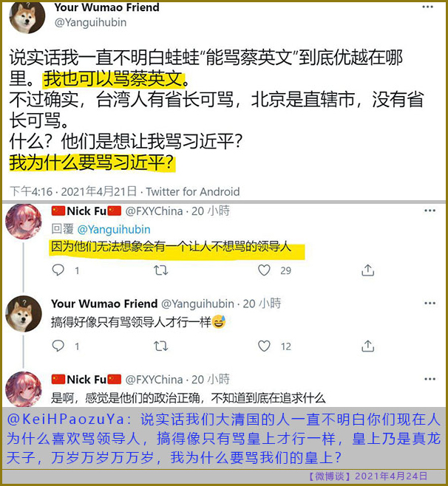View dog avatar beside Wumao Friend's reply
This screenshot has width=448, height=486.
point(24,314)
